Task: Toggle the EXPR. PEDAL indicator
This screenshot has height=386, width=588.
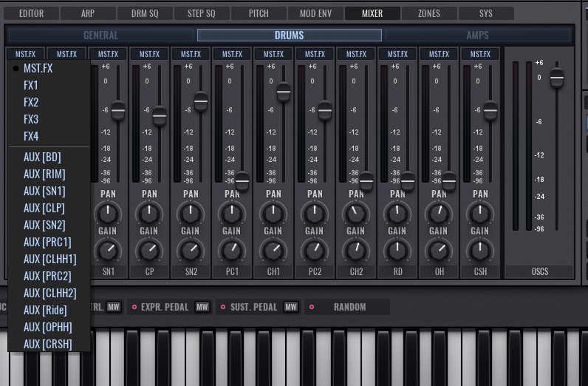Action: (x=134, y=307)
